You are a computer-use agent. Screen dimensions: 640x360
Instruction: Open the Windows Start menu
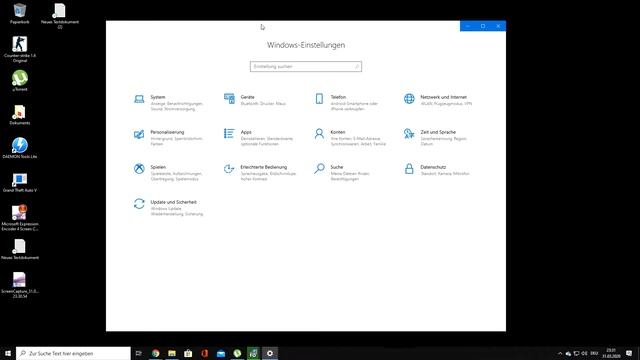point(8,353)
